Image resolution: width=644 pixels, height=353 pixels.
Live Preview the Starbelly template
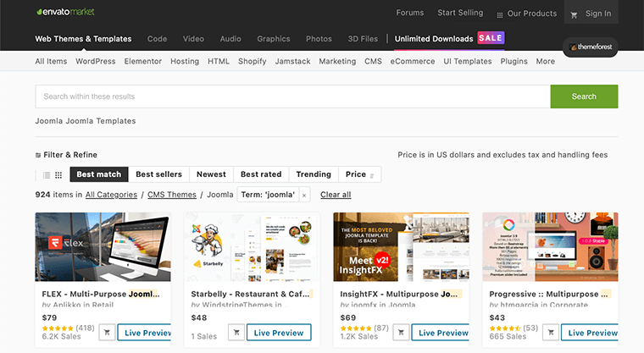279,333
